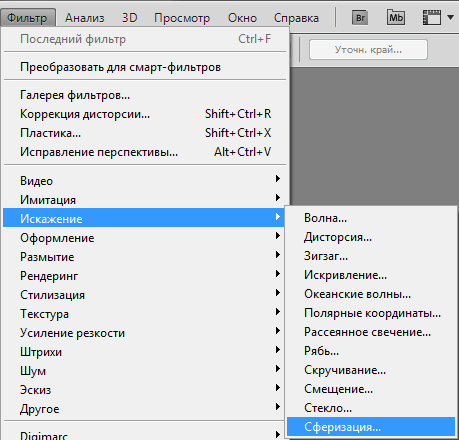Choose the Зигзаг filter
The image size is (459, 440).
pyautogui.click(x=371, y=256)
